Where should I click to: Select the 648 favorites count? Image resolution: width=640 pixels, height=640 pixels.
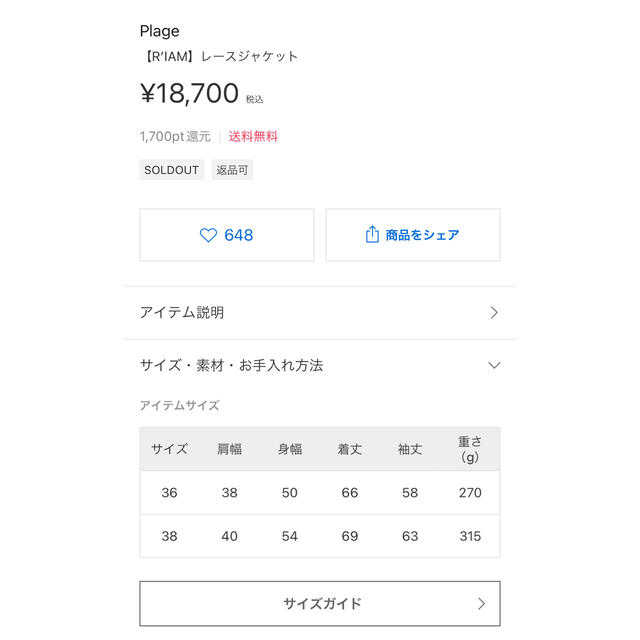[x=239, y=235]
